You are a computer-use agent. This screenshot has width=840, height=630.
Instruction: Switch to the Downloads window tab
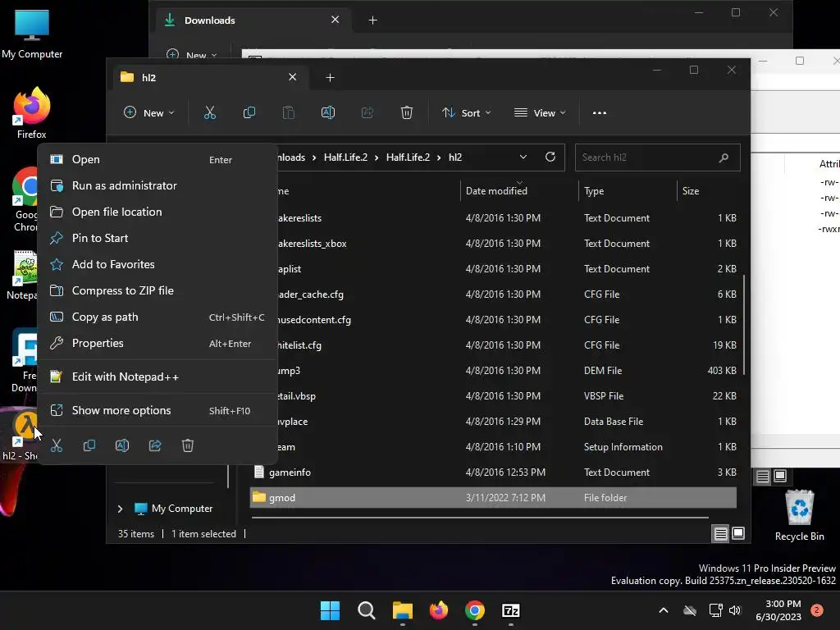coord(255,21)
